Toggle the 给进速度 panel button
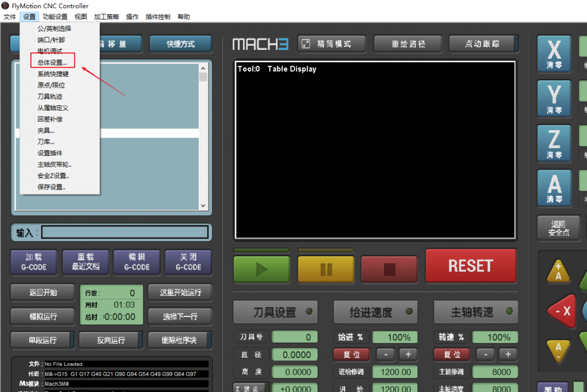Viewport: 587px width, 392px height. [x=375, y=312]
